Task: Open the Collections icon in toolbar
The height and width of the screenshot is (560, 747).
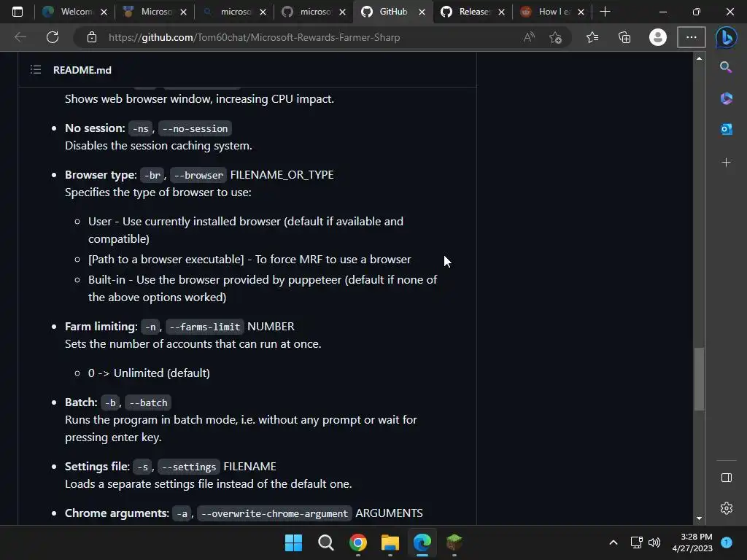Action: 624,37
